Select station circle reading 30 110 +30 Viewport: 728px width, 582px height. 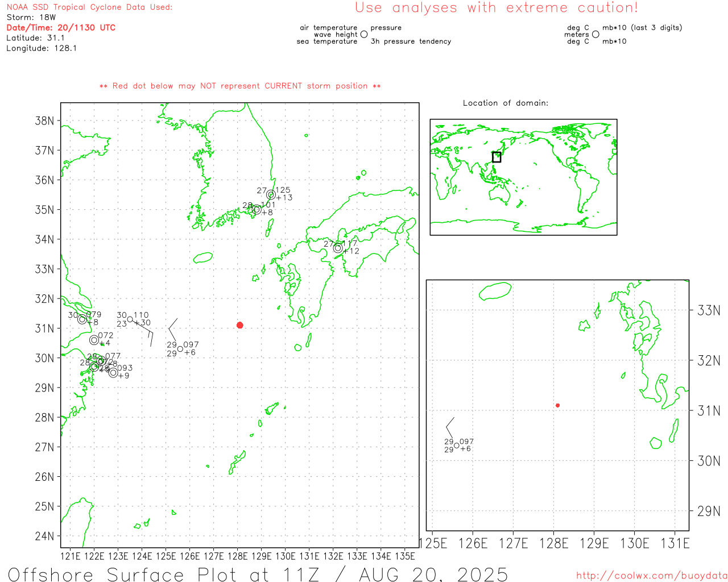click(x=130, y=319)
